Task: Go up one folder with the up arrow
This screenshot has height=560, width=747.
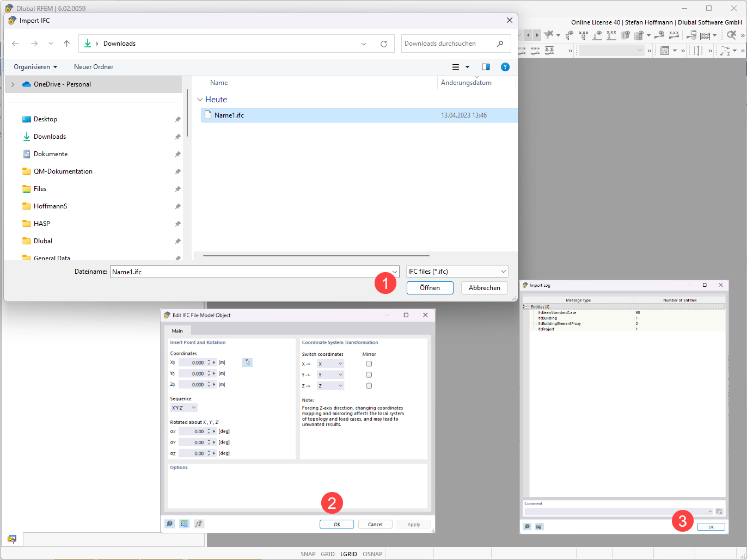Action: point(66,44)
